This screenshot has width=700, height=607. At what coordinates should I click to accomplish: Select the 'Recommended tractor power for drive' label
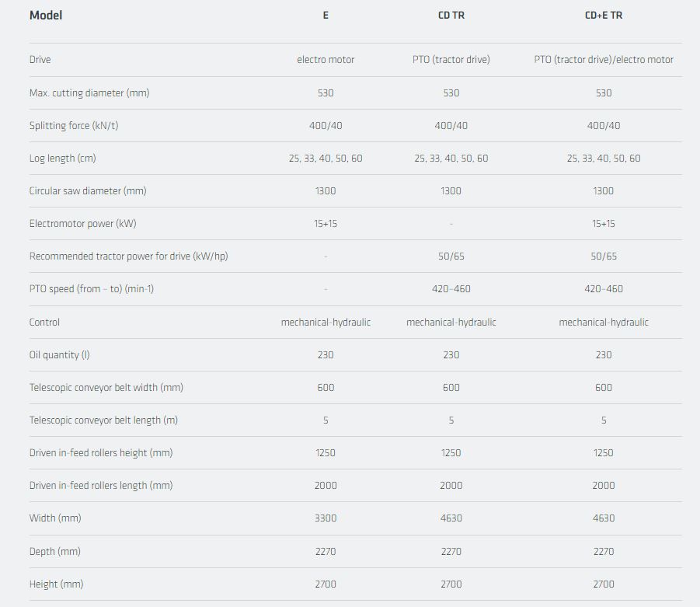pos(129,256)
